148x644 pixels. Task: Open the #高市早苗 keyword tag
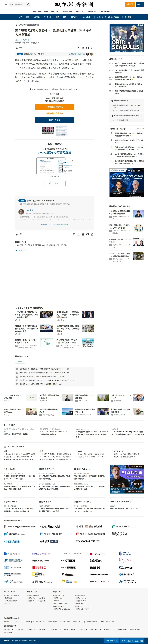pyautogui.click(x=20, y=361)
